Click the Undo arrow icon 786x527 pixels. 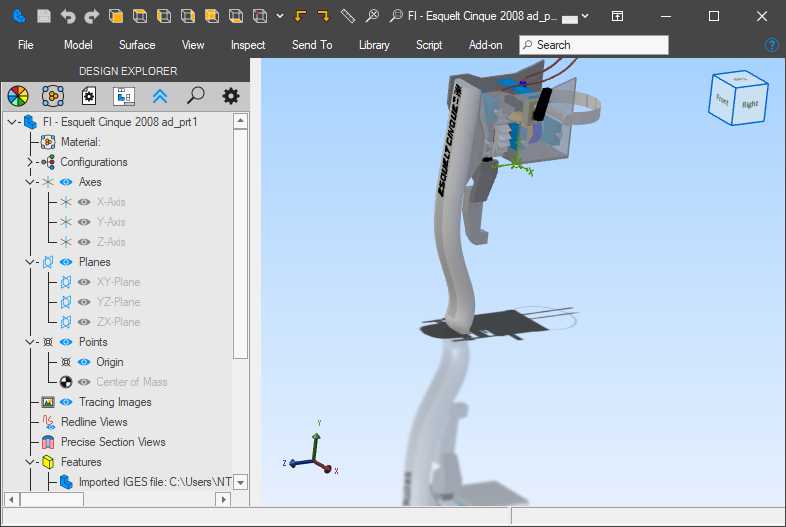click(67, 16)
